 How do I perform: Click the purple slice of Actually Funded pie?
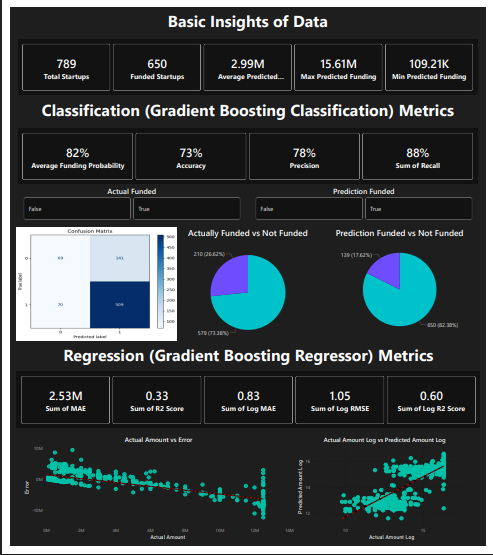(232, 278)
